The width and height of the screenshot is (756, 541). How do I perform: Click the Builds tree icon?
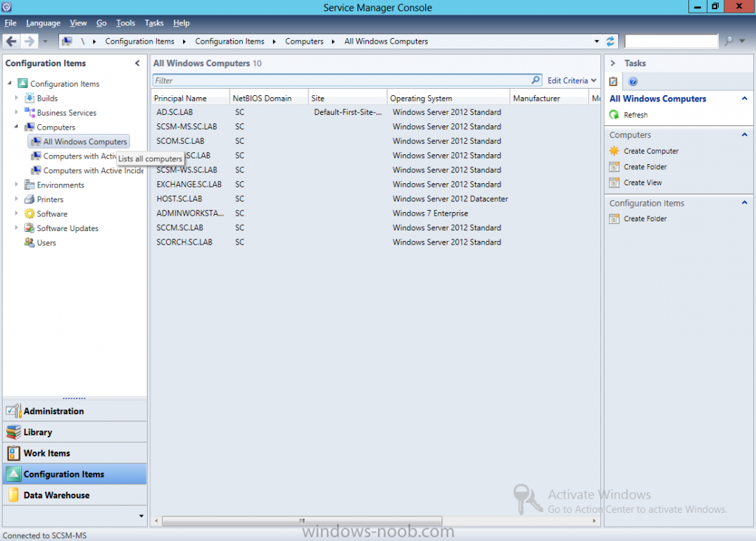(x=30, y=98)
